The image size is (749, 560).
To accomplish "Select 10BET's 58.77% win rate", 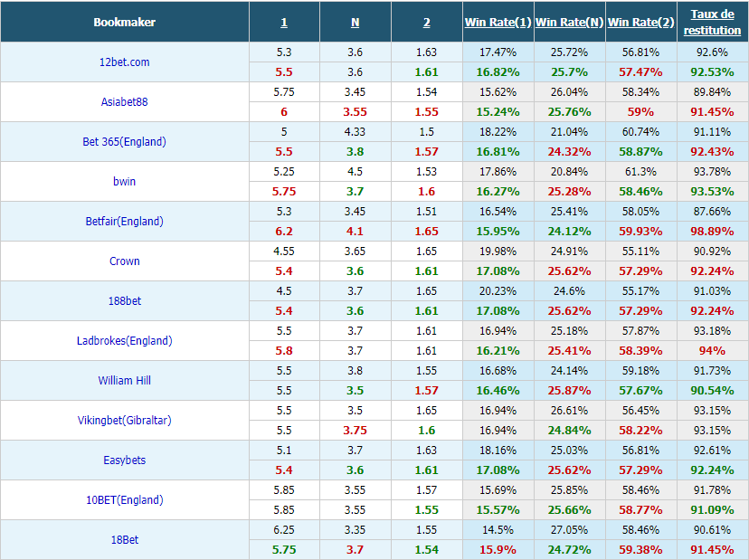I will coord(640,510).
